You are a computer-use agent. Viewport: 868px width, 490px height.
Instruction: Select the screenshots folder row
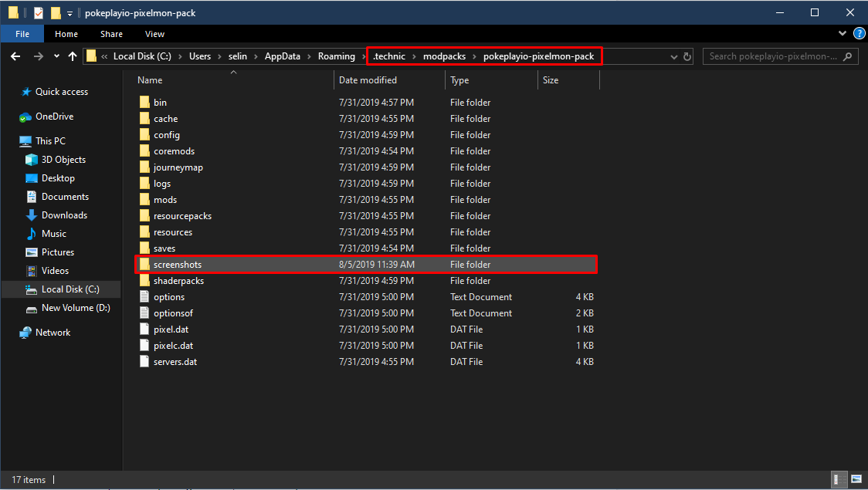pos(366,265)
